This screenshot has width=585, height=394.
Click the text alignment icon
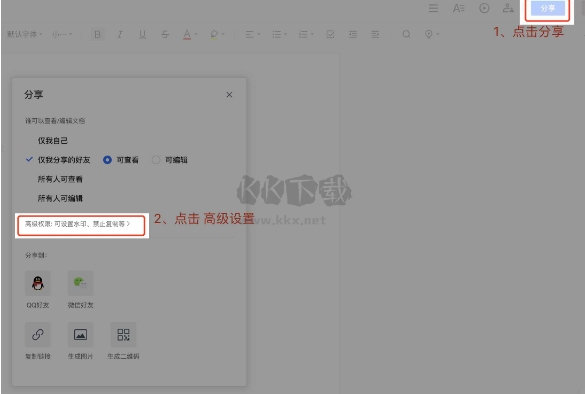coord(249,34)
